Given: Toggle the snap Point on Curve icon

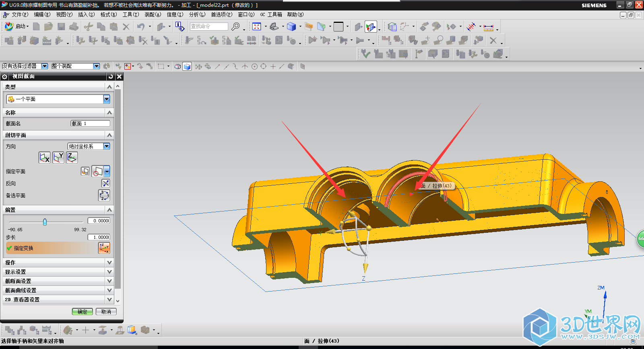Looking at the screenshot, I should (281, 66).
